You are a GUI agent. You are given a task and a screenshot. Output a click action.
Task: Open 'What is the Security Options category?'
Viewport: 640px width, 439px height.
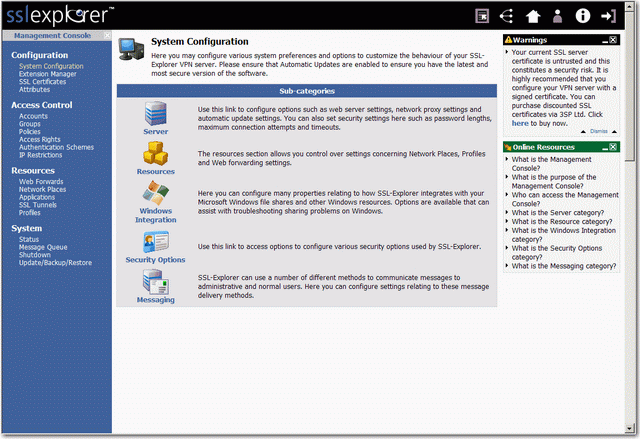(557, 253)
